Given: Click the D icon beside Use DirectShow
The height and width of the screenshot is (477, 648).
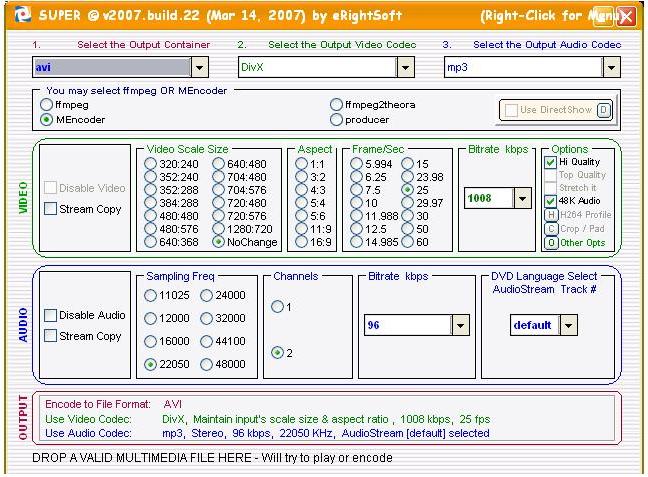Looking at the screenshot, I should click(x=603, y=110).
